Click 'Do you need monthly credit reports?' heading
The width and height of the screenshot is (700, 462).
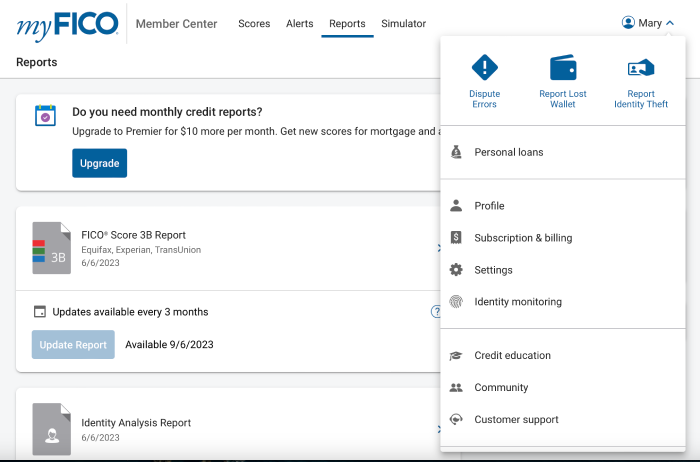(x=167, y=112)
